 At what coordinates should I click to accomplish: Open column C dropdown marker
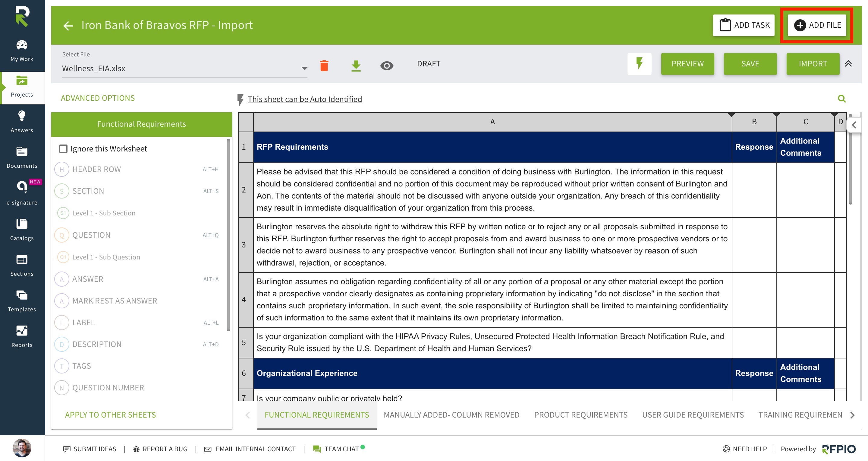coord(834,115)
